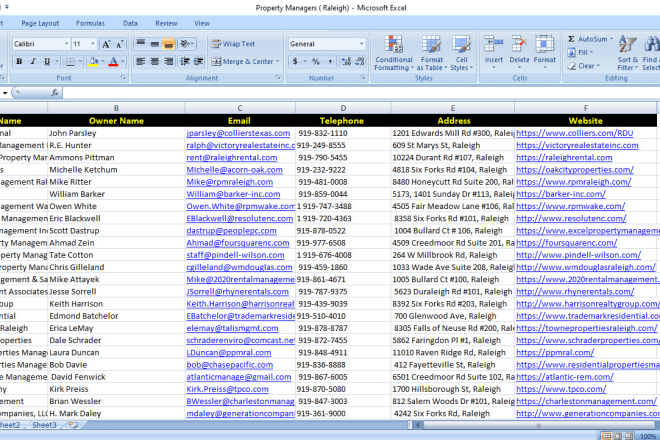
Task: Click Increase Indent icon
Action: click(198, 62)
